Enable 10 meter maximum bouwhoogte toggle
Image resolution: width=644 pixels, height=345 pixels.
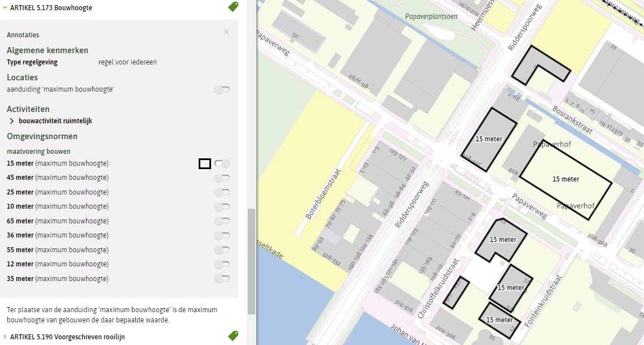[x=222, y=206]
